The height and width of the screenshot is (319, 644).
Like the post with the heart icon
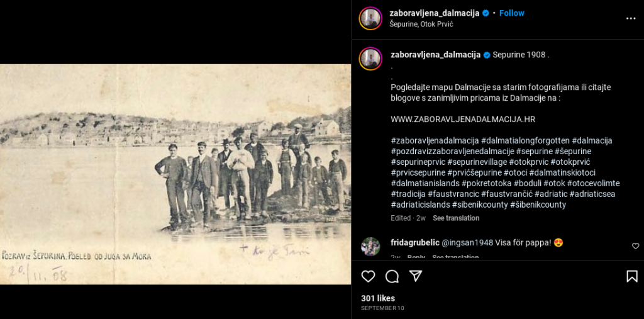(x=368, y=276)
